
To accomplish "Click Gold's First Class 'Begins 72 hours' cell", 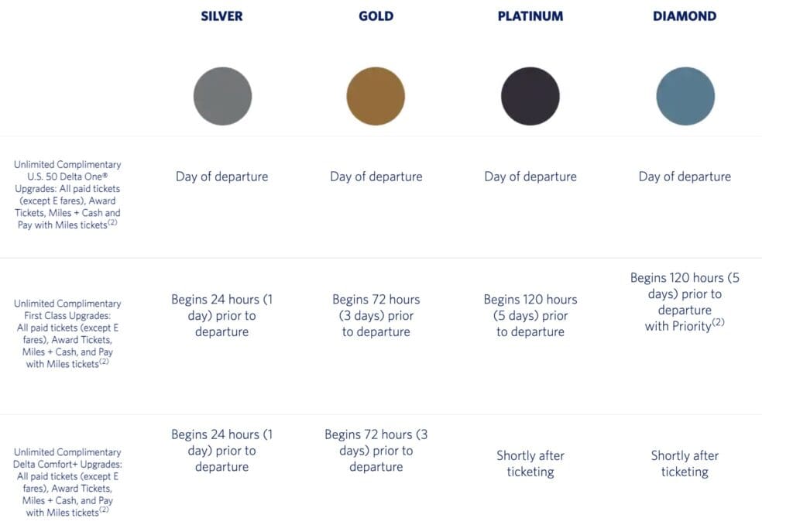I will [x=376, y=315].
